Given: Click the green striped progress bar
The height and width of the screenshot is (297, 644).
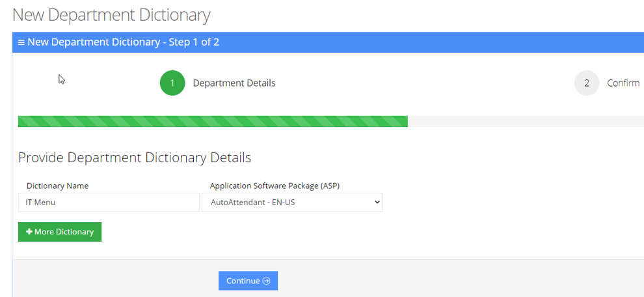Looking at the screenshot, I should 213,121.
